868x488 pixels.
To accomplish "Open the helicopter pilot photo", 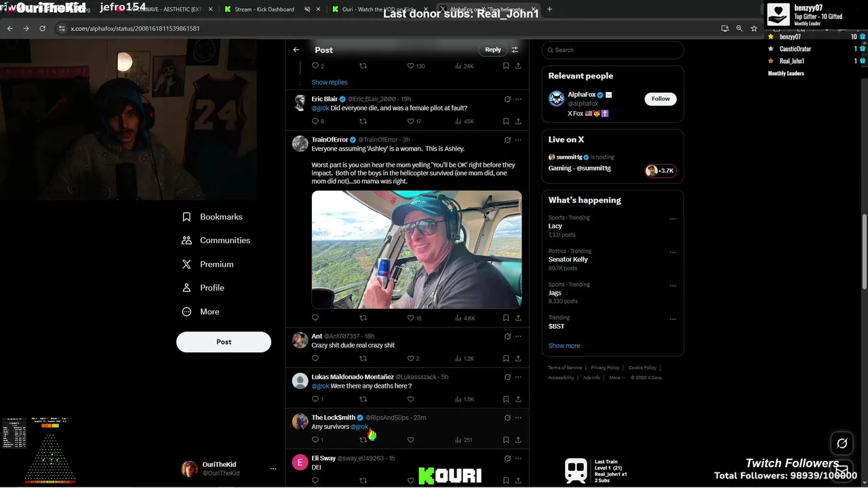I will pos(416,249).
